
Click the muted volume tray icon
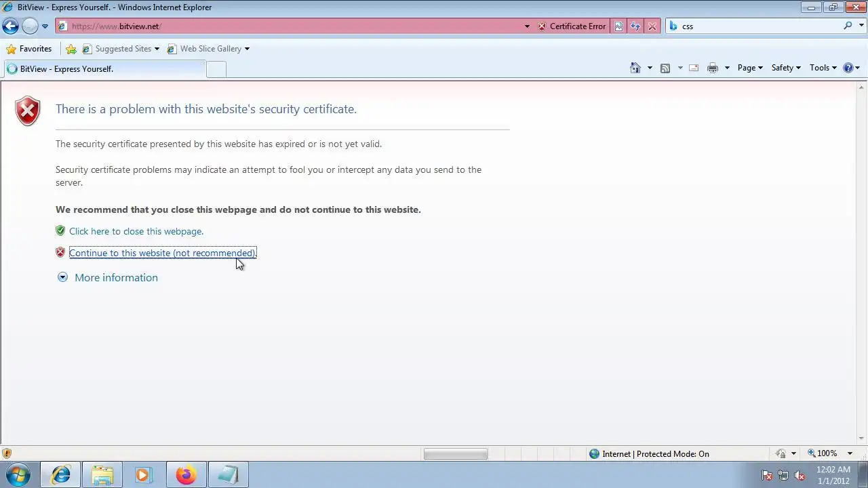[x=800, y=475]
